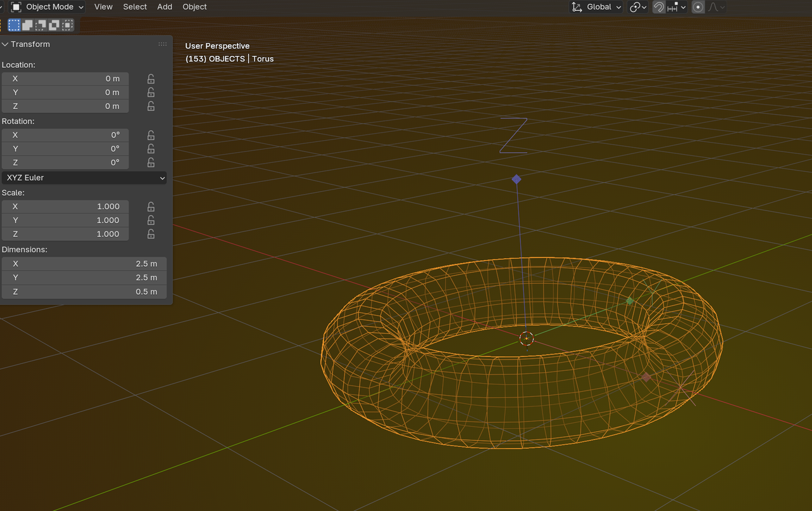Click the Dimensions X value field
Image resolution: width=812 pixels, height=511 pixels.
click(84, 264)
